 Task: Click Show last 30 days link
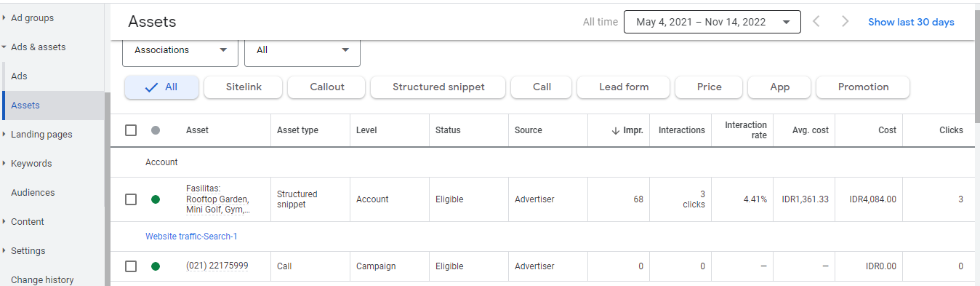click(911, 22)
